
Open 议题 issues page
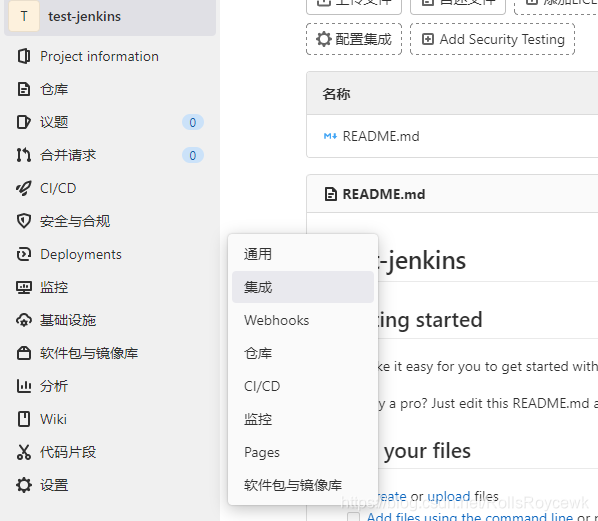(x=111, y=122)
